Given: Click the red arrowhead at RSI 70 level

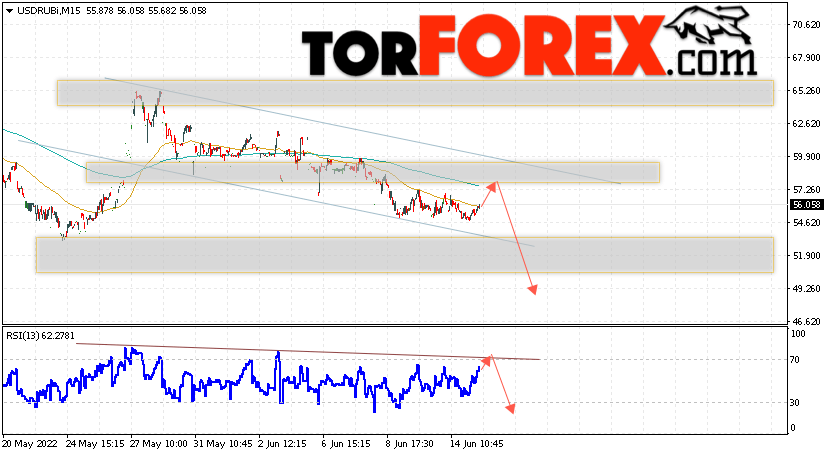Looking at the screenshot, I should tap(487, 360).
